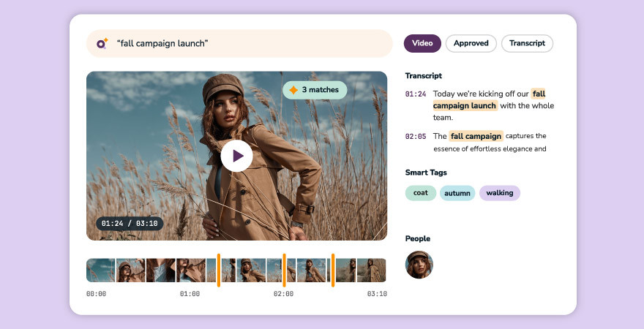Click the 02:00 timeline label
644x329 pixels.
coord(283,294)
